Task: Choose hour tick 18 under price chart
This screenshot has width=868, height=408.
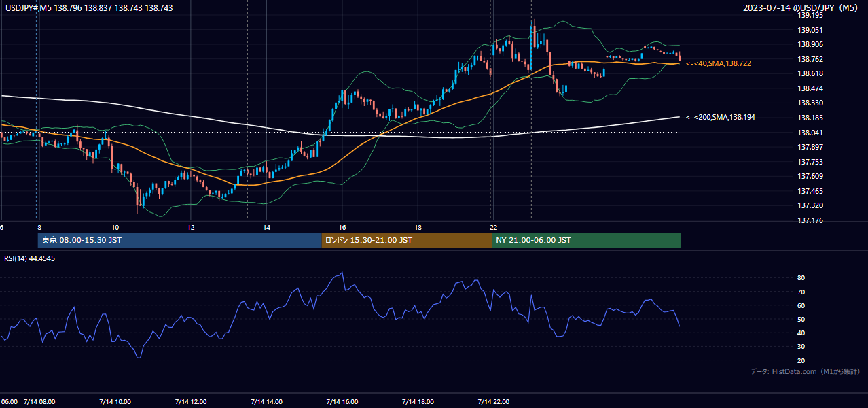Action: (x=418, y=228)
